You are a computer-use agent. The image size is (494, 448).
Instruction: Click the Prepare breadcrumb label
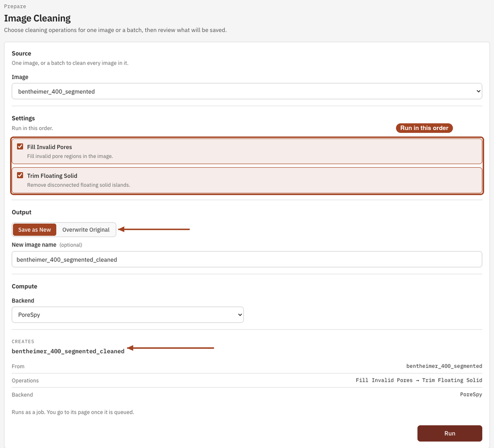tap(15, 6)
